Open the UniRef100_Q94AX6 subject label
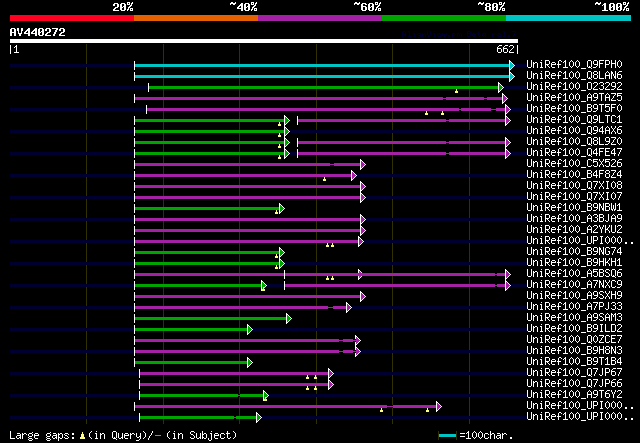 point(574,131)
